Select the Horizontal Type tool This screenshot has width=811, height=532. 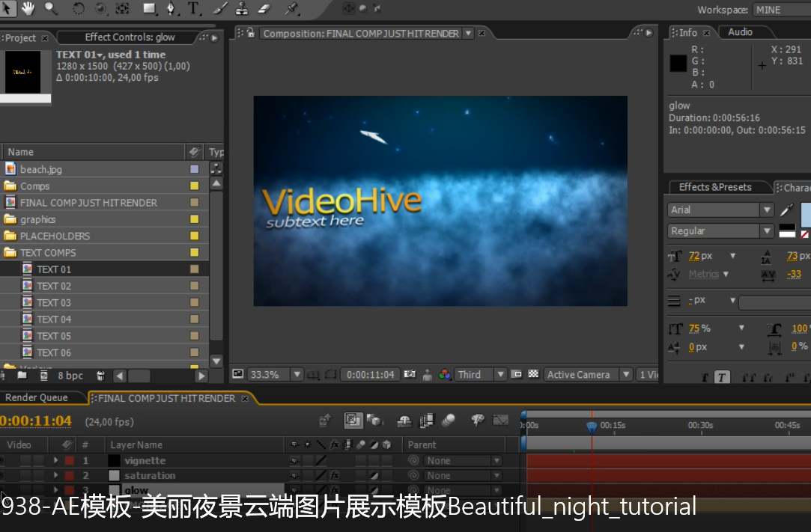[x=193, y=8]
